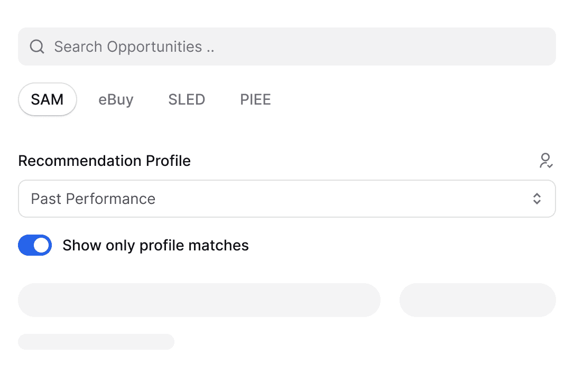Switch to the eBuy tab
The width and height of the screenshot is (574, 392).
point(116,99)
